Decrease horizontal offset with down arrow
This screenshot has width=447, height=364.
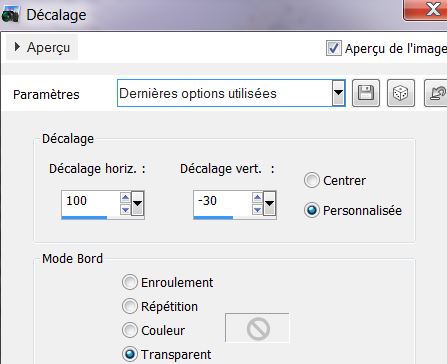tap(125, 210)
